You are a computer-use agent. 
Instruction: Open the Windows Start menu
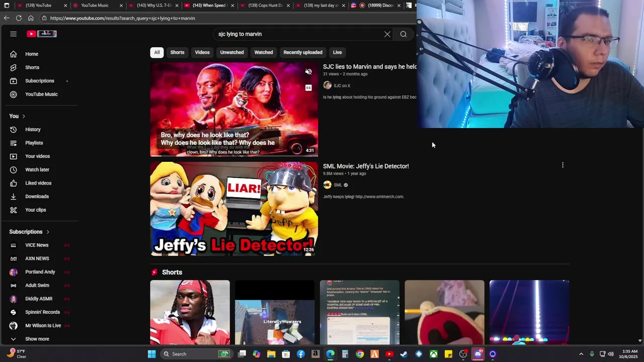[x=151, y=354]
